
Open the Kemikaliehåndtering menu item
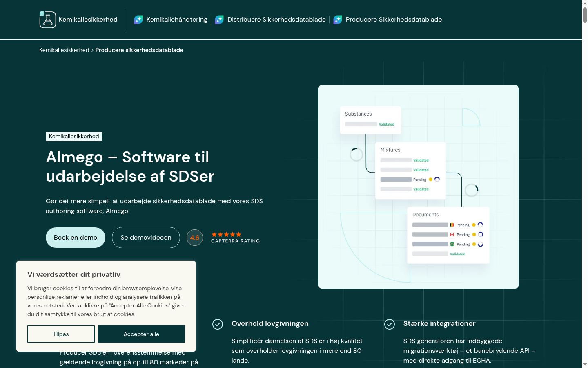(x=177, y=20)
